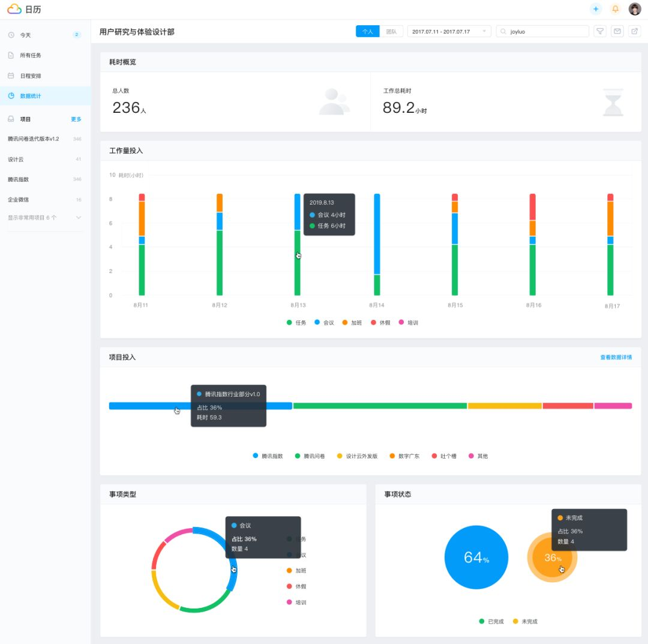Switch to the 团队 tab
This screenshot has width=648, height=644.
coord(391,31)
